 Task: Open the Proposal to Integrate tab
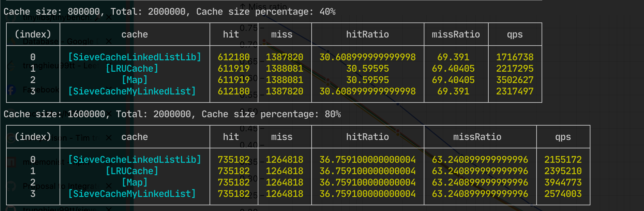(60, 186)
